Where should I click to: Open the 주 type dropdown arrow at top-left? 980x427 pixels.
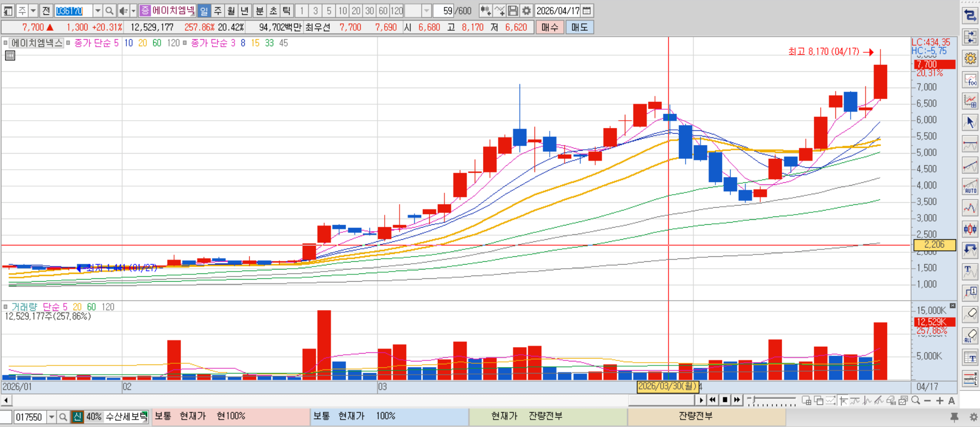coord(33,11)
